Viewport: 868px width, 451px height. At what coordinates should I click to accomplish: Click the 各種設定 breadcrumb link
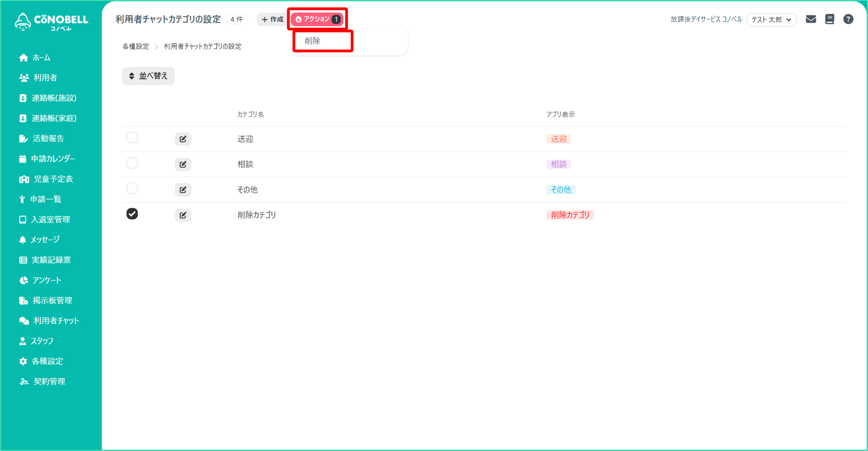click(135, 46)
